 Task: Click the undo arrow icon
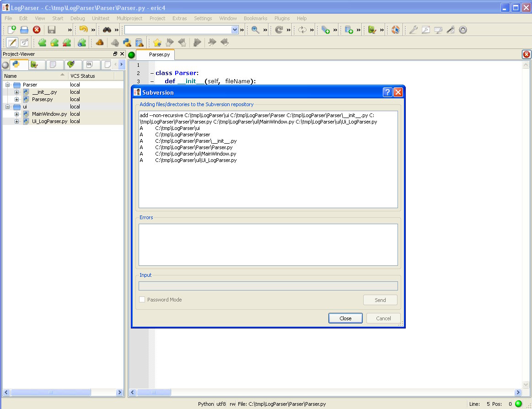(83, 30)
